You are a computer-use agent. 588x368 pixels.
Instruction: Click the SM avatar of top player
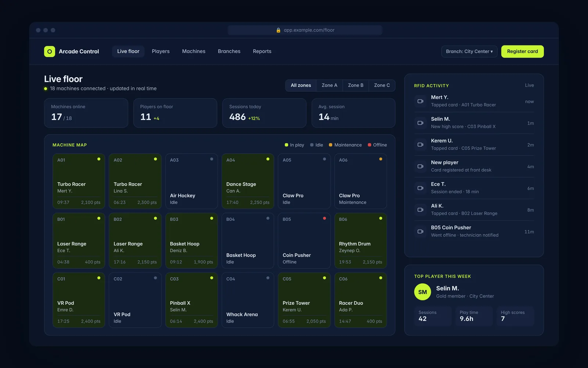tap(423, 292)
